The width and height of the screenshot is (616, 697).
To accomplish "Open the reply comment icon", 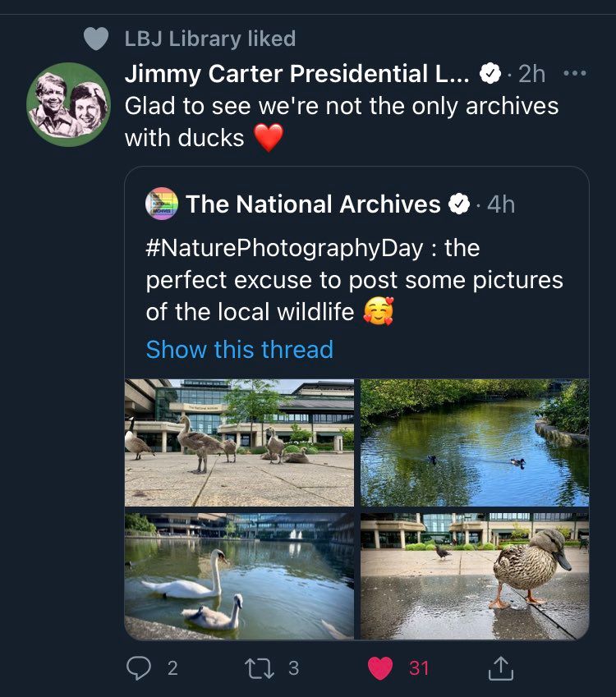I will click(x=140, y=668).
